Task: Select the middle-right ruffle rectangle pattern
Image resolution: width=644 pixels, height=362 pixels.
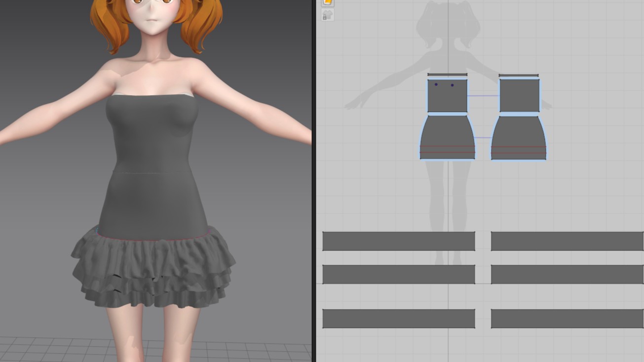Action: point(567,274)
